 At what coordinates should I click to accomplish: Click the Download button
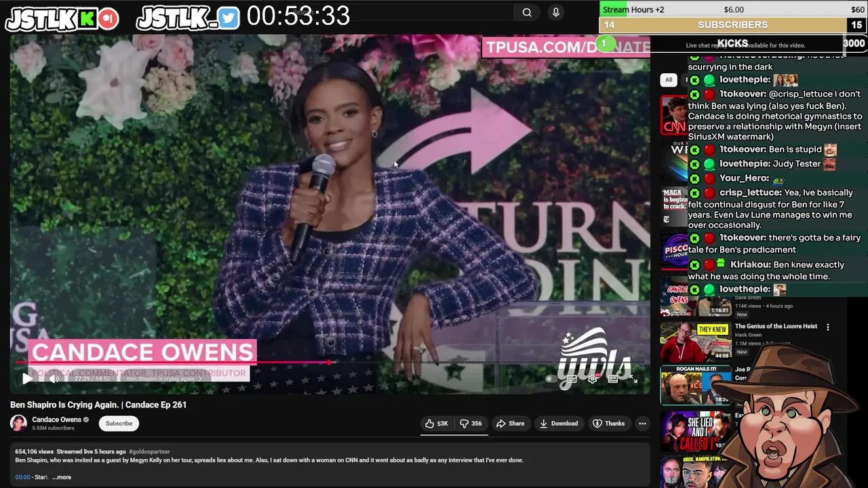click(558, 424)
